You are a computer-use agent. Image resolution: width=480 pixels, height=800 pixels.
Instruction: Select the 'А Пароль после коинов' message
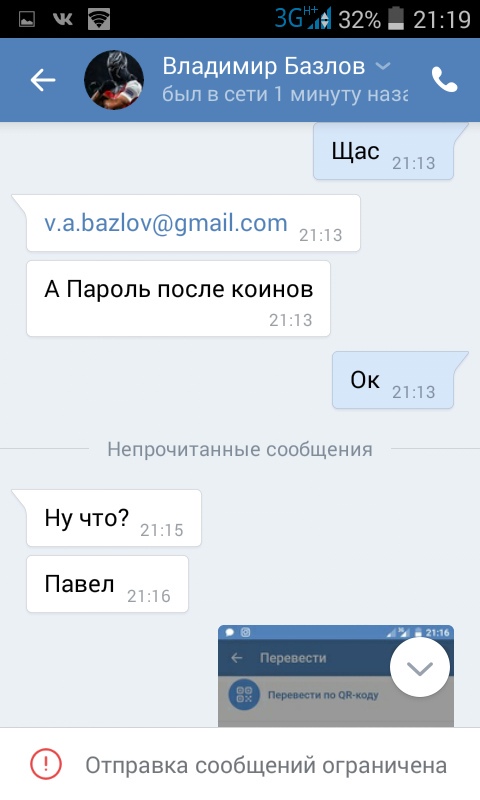pyautogui.click(x=178, y=298)
